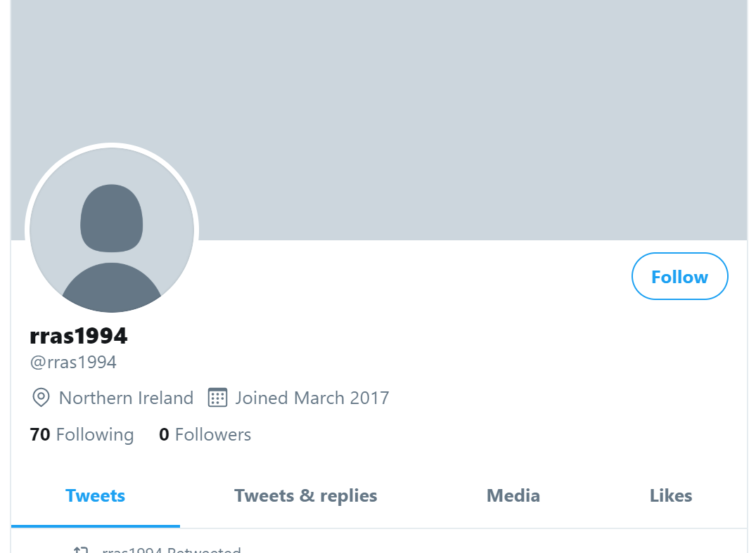756x553 pixels.
Task: View the 70 Following list
Action: point(82,434)
